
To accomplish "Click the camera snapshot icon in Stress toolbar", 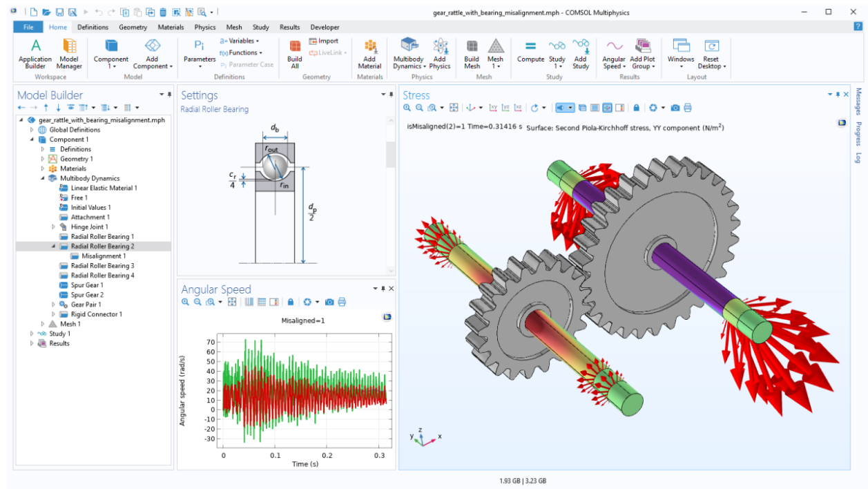I will (x=675, y=108).
